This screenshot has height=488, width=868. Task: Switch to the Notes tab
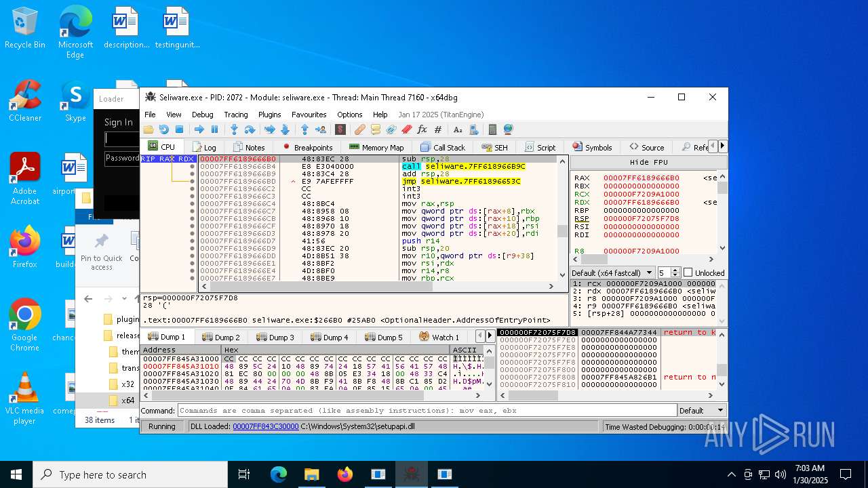pyautogui.click(x=248, y=147)
